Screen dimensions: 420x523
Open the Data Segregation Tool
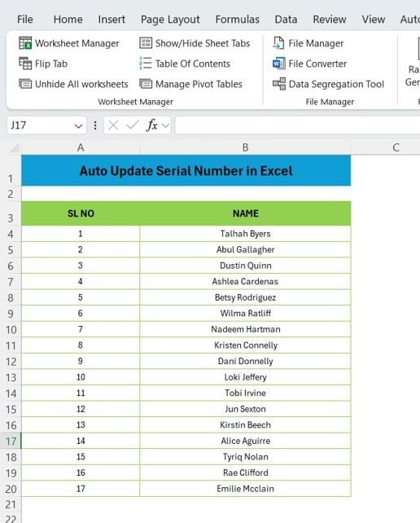328,84
